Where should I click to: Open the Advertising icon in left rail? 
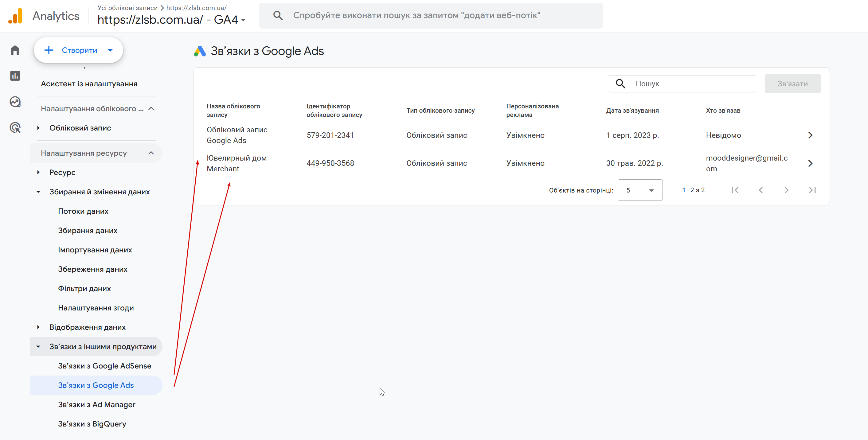[x=15, y=128]
